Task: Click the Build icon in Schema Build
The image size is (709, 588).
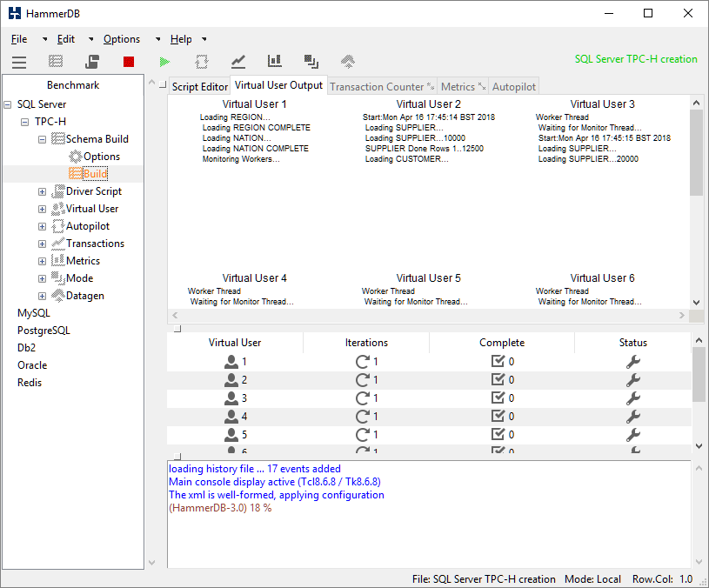Action: pos(75,174)
